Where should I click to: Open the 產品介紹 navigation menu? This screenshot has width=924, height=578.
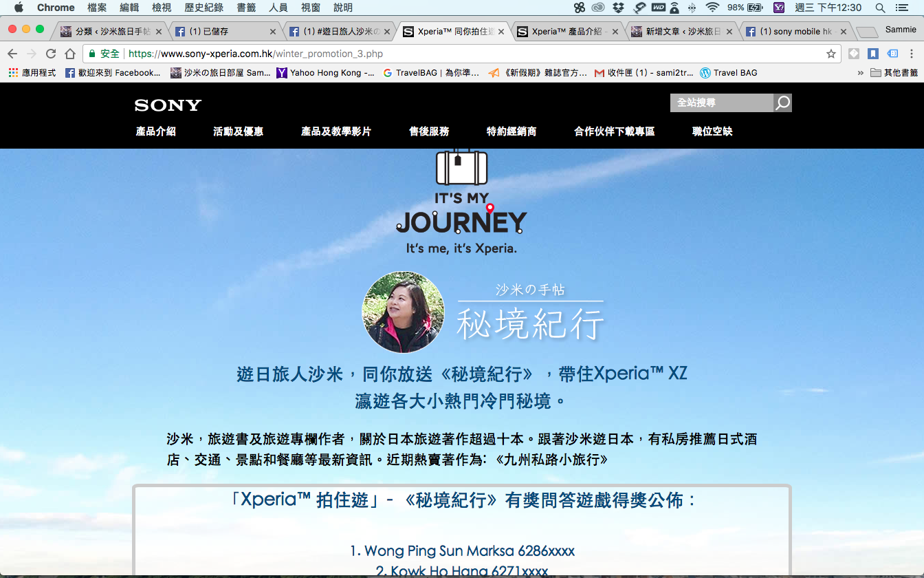[156, 131]
